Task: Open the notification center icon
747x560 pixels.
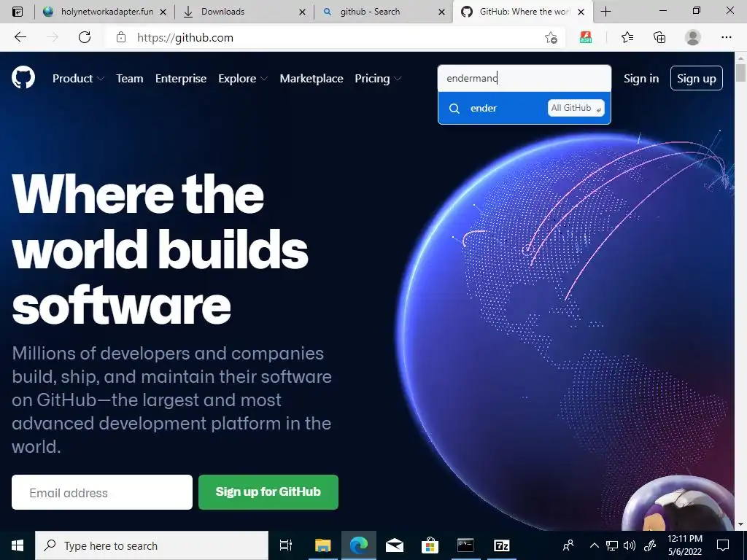Action: [x=723, y=545]
